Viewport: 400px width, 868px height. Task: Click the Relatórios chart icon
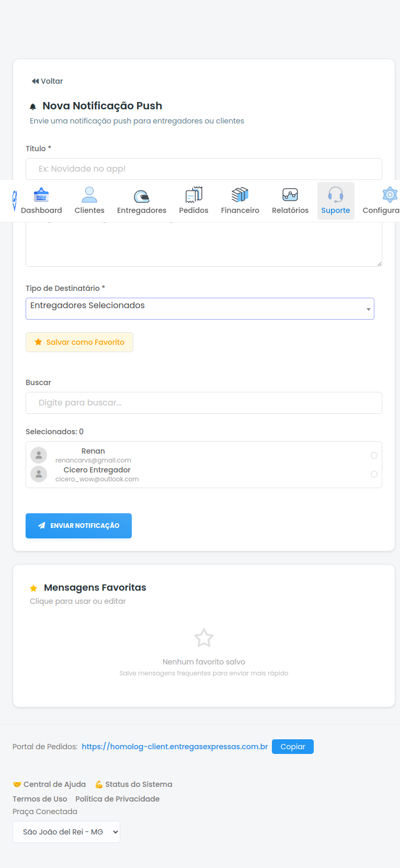[x=290, y=195]
